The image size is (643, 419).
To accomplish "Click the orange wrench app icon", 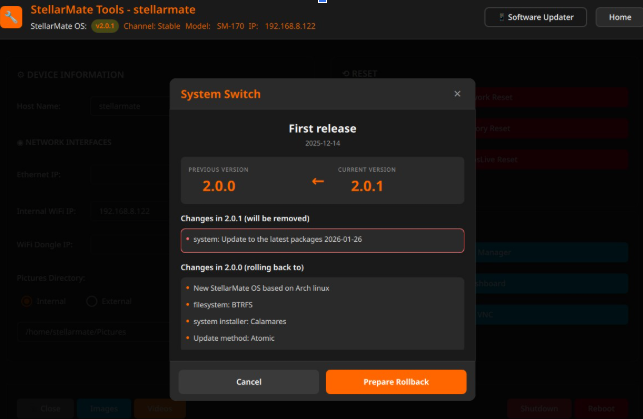I will pyautogui.click(x=11, y=17).
